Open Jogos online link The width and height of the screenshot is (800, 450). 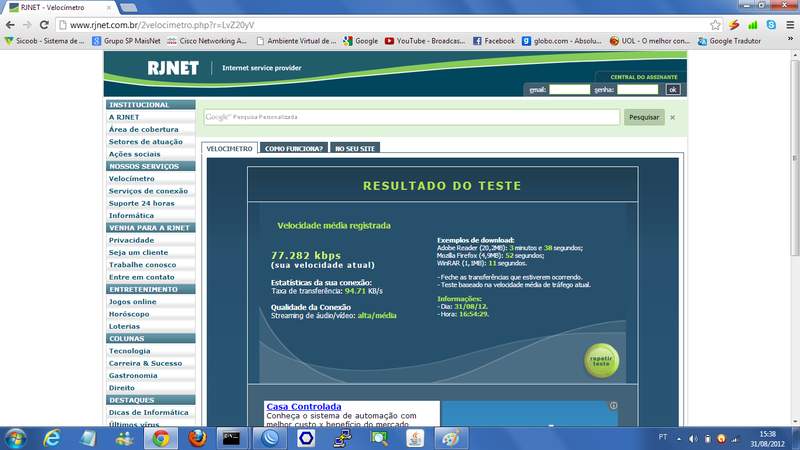(133, 302)
